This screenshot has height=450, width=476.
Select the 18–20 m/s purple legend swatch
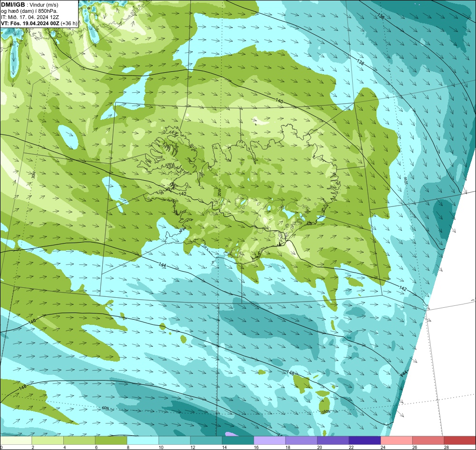point(301,440)
